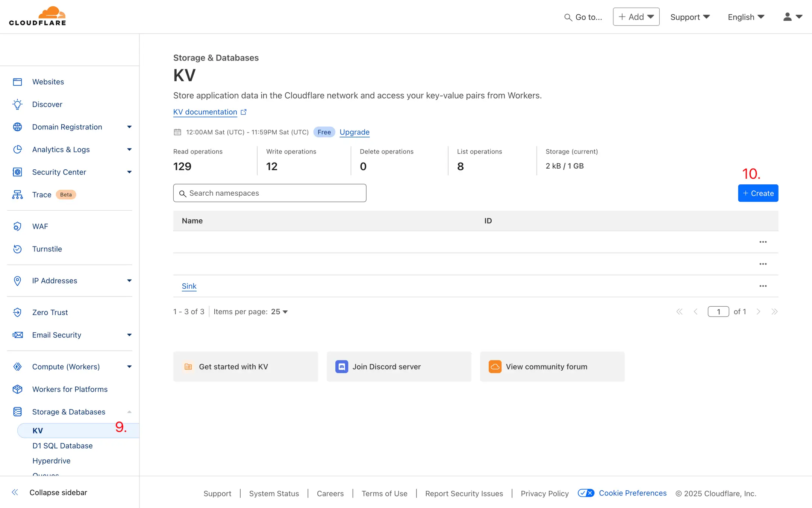812x508 pixels.
Task: Click System Status in the footer
Action: tap(274, 493)
